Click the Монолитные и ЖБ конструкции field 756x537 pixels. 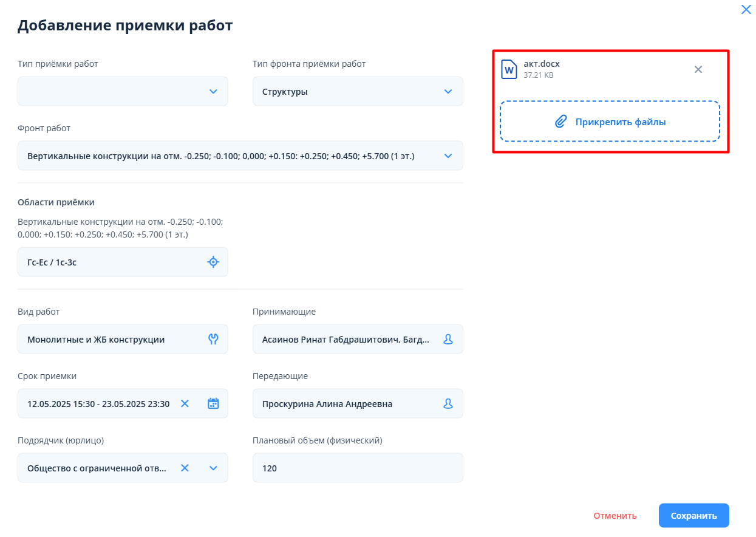tap(109, 340)
